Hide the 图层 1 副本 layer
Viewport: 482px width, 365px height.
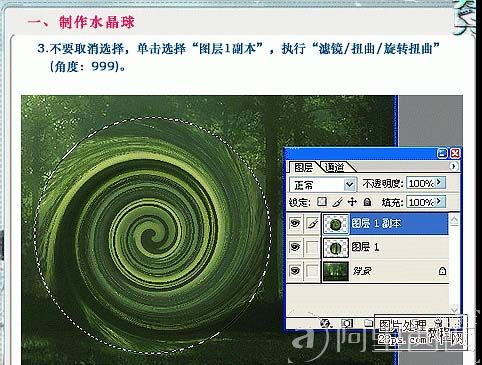point(295,223)
